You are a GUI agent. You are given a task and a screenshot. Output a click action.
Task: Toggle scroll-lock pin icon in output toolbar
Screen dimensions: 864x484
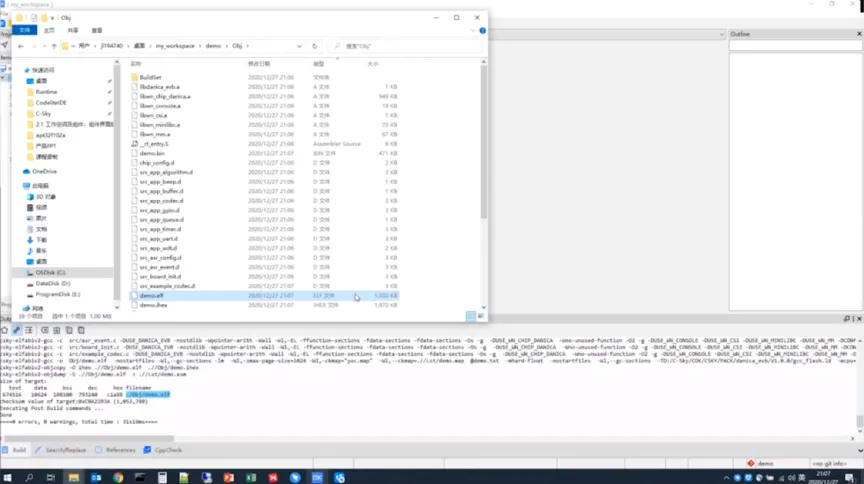click(x=17, y=330)
